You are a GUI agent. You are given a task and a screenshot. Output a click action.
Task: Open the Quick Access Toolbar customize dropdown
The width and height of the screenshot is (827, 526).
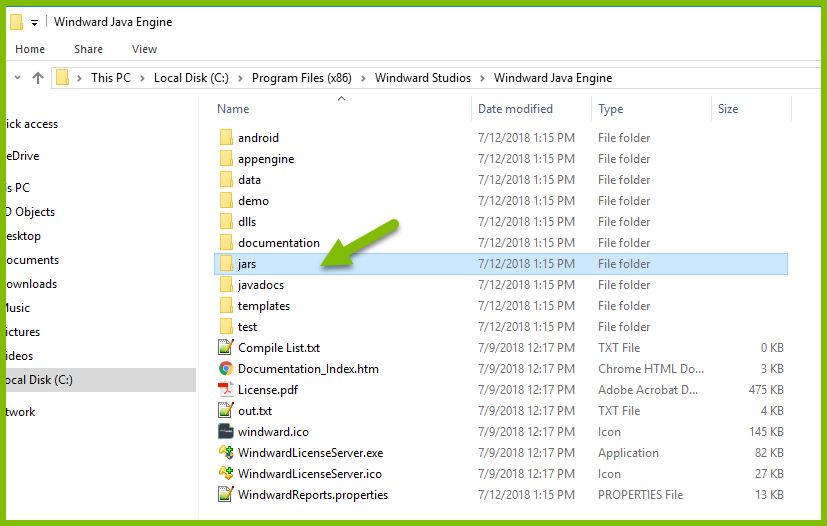point(34,23)
